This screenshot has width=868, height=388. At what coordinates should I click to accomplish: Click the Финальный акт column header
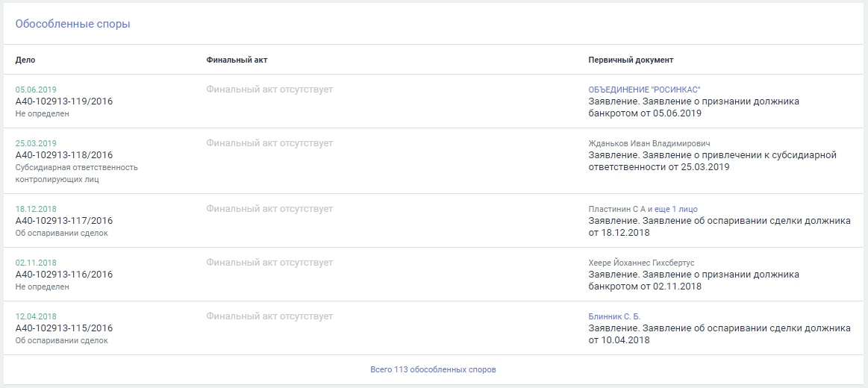(x=237, y=60)
